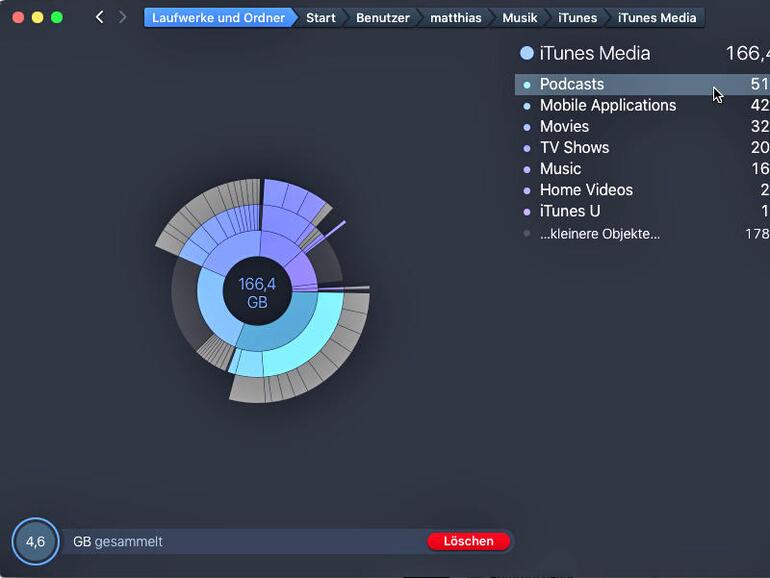Click the 4,6 collected-size circle

pyautogui.click(x=35, y=541)
